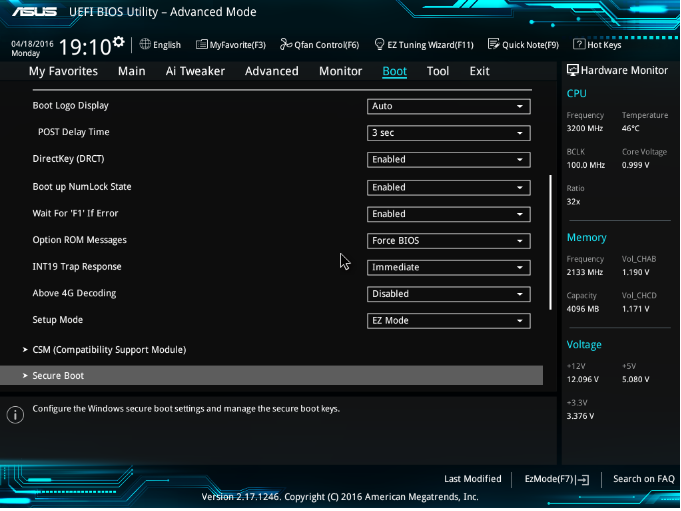This screenshot has height=511, width=681.
Task: Open the Above 4G Decoding dropdown
Action: click(449, 294)
